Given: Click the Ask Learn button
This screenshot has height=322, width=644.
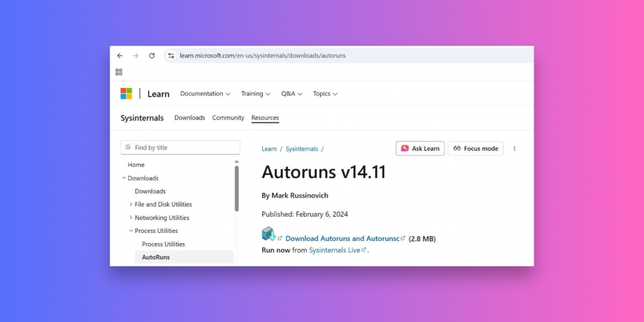Looking at the screenshot, I should (x=420, y=148).
